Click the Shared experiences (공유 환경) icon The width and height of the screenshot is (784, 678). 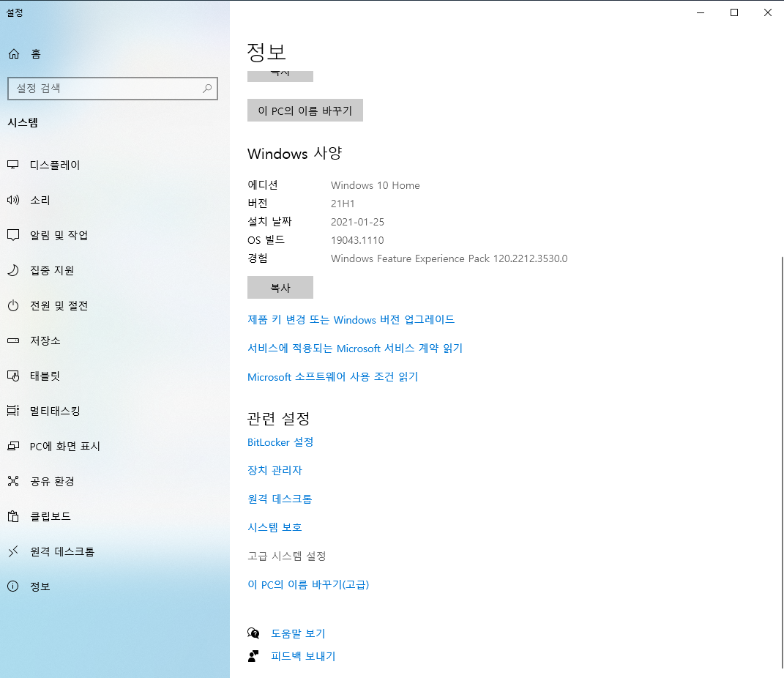click(x=13, y=481)
